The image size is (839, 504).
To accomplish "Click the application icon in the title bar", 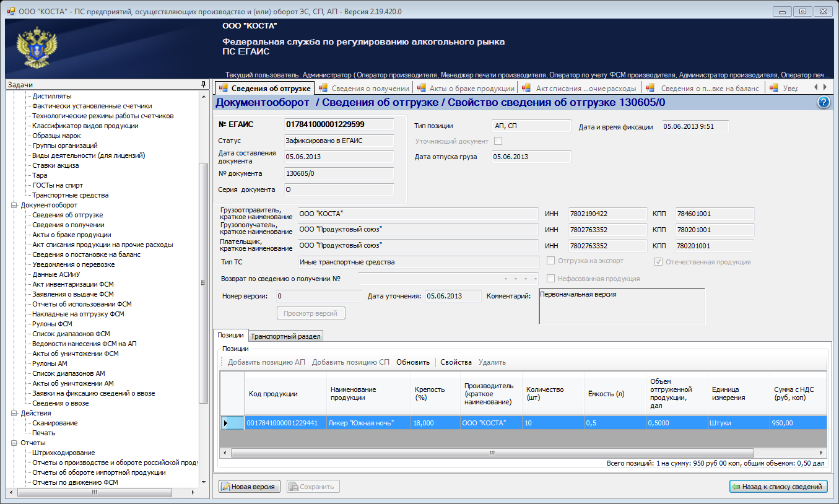I will (x=11, y=11).
